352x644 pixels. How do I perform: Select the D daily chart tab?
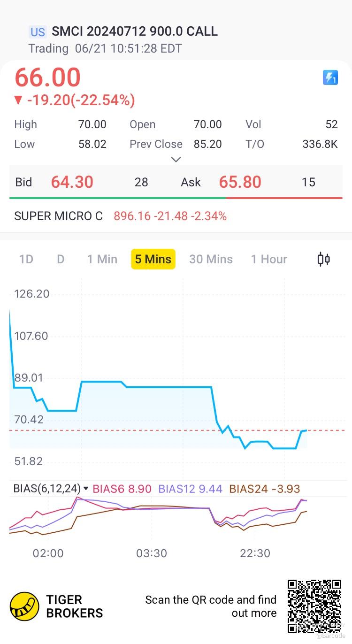coord(61,259)
